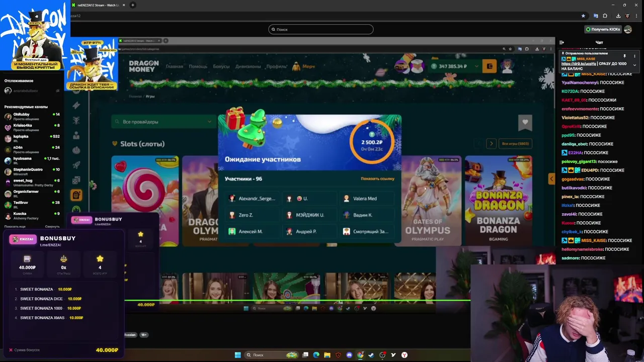Viewport: 644px width, 362px height.
Task: Click 'SWEET BONANZA XMAS' in the bonus list
Action: [x=42, y=318]
